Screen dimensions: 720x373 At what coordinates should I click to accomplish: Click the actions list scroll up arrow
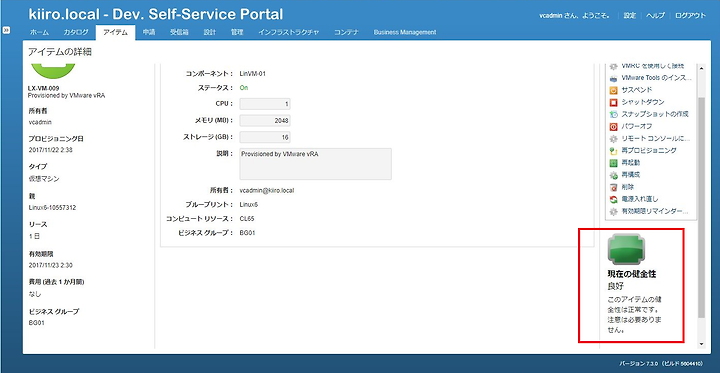click(701, 68)
